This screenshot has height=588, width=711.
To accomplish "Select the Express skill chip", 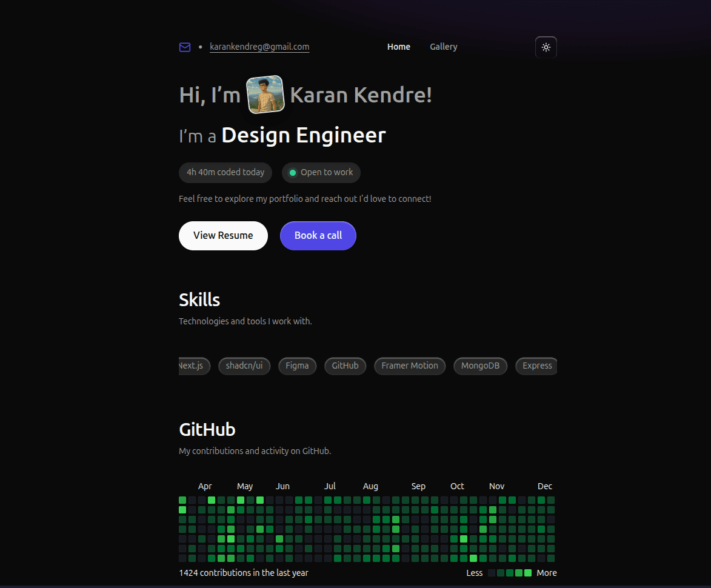I will tap(536, 366).
